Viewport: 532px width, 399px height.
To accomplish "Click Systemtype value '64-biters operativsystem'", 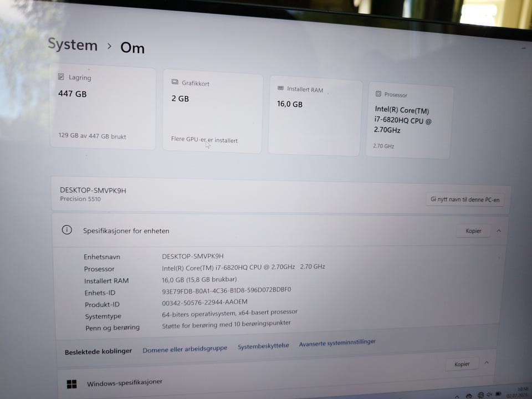I will pyautogui.click(x=229, y=313).
